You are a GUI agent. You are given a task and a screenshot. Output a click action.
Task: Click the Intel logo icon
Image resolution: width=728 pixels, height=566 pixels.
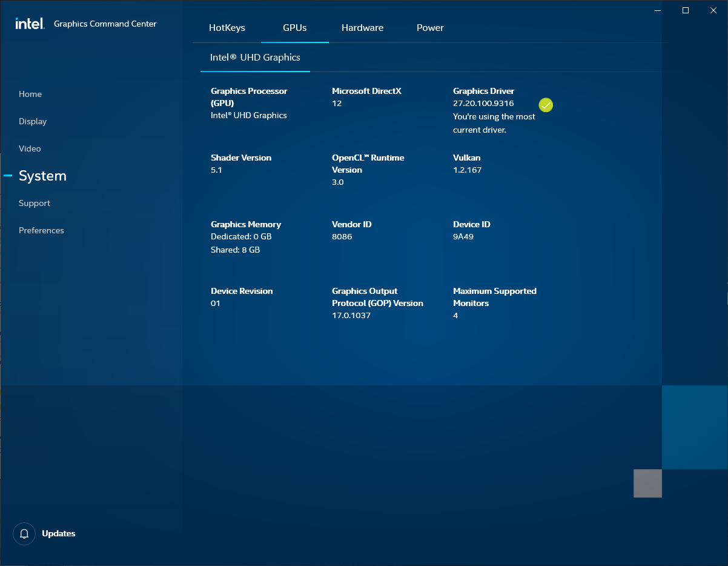[x=30, y=24]
